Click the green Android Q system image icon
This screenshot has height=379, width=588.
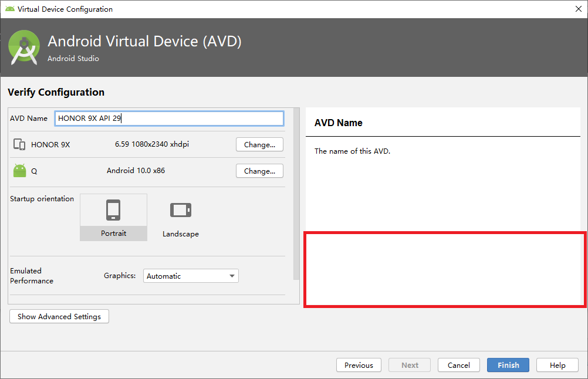(19, 171)
